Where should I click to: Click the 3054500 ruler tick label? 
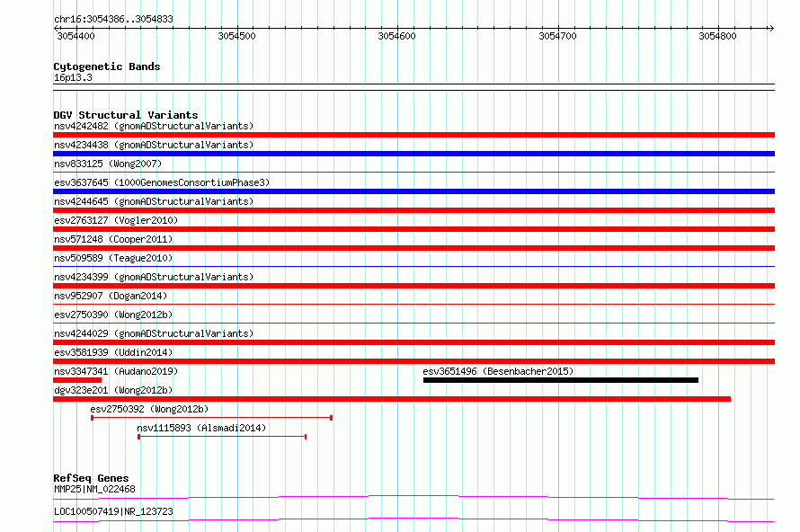tap(236, 36)
